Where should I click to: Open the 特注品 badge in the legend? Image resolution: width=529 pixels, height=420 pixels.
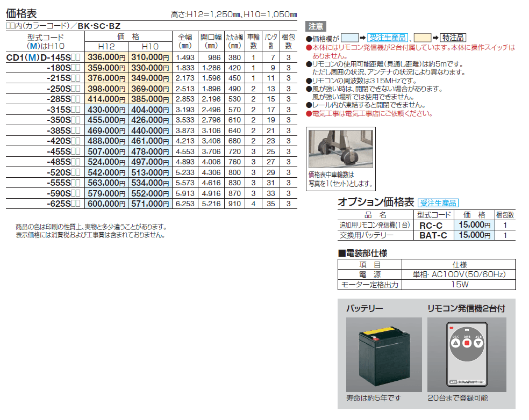453,37
